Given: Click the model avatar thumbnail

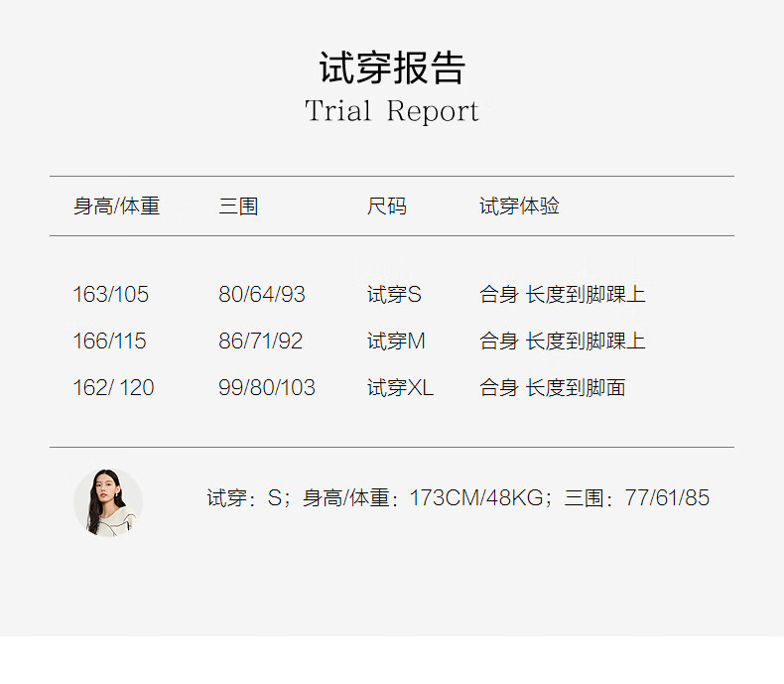Looking at the screenshot, I should (108, 502).
